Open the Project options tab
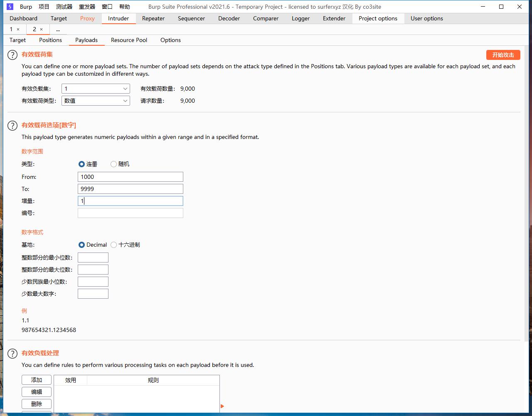The height and width of the screenshot is (416, 532). pos(378,18)
